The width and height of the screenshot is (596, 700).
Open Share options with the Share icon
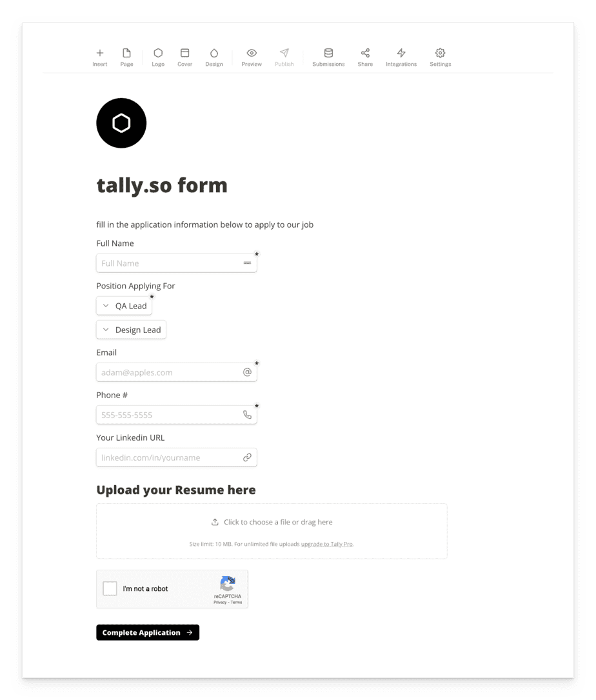365,54
